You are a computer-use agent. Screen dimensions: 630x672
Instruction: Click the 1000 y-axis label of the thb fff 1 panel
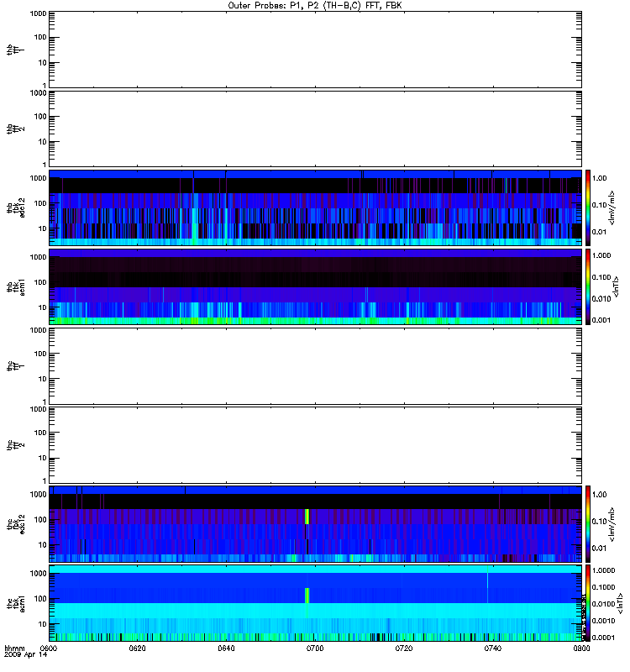tap(38, 13)
